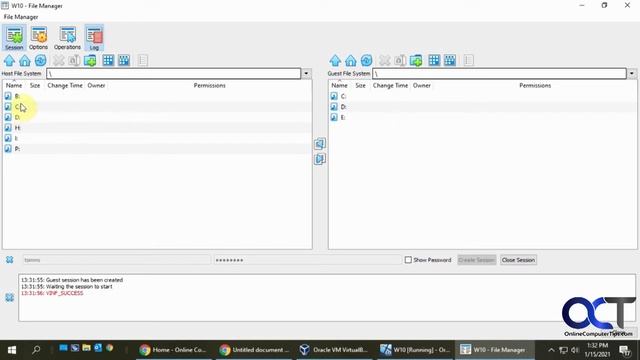Select drive E: in guest pane
Screen dimensions: 640x360
[482, 117]
